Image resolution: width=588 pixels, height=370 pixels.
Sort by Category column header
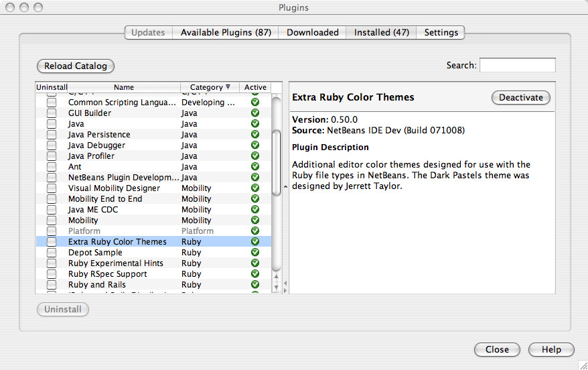[x=210, y=87]
